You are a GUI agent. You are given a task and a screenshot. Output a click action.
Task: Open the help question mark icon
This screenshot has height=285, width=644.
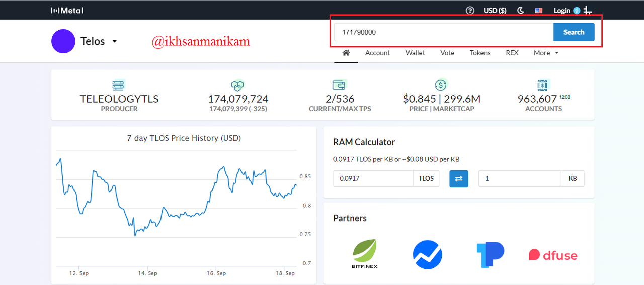click(470, 10)
